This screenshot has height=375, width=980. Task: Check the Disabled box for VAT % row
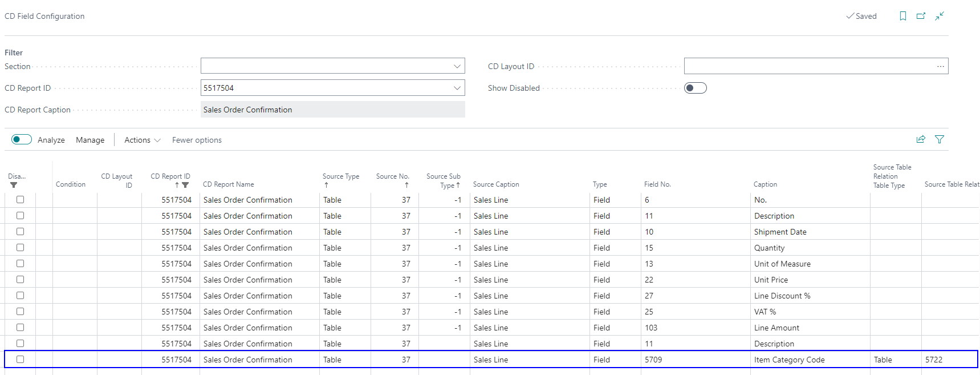(21, 312)
